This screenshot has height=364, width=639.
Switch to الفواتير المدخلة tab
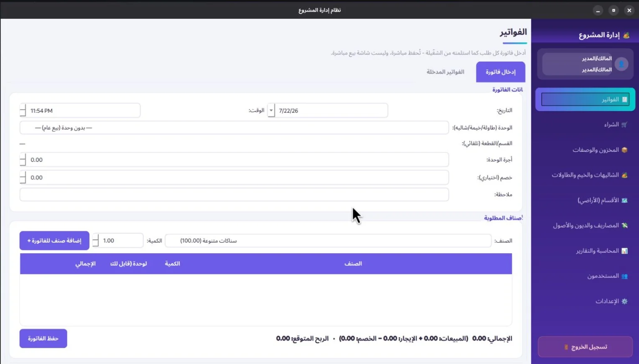[x=445, y=72]
